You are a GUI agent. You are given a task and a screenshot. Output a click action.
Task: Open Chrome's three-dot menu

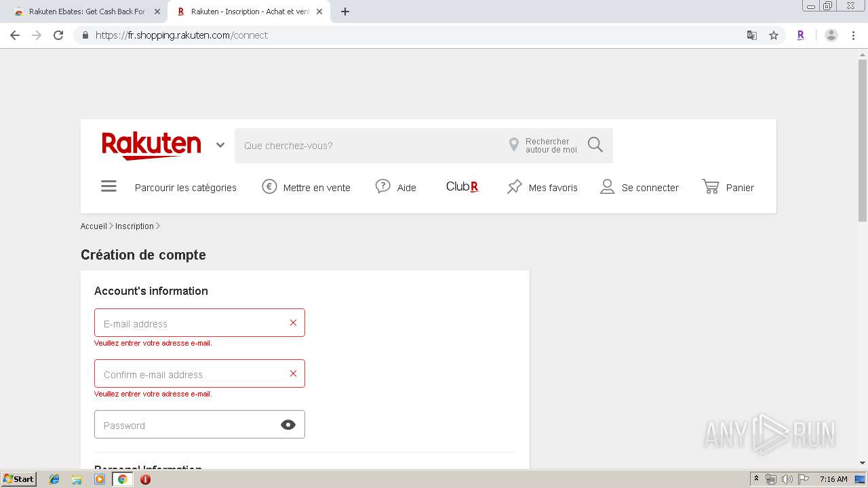[853, 35]
